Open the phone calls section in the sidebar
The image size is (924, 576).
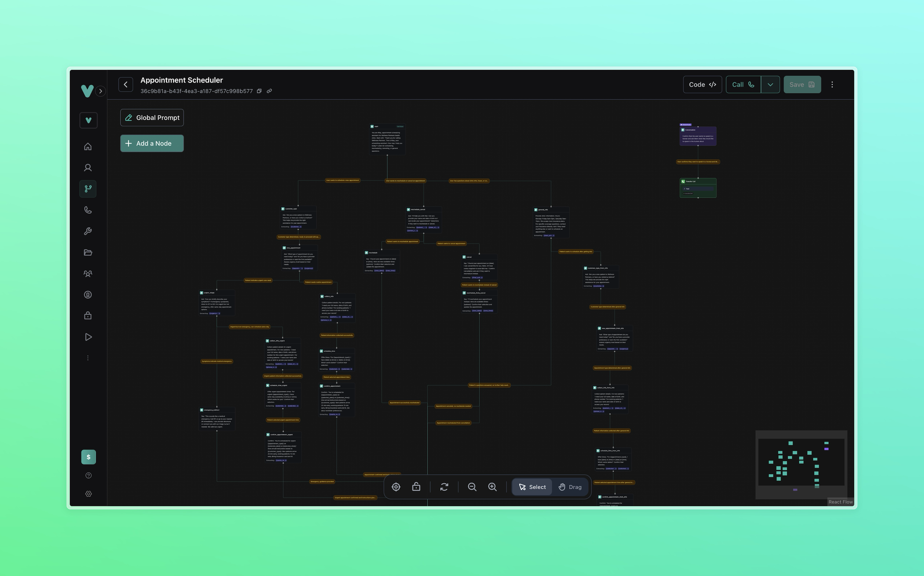pos(88,210)
